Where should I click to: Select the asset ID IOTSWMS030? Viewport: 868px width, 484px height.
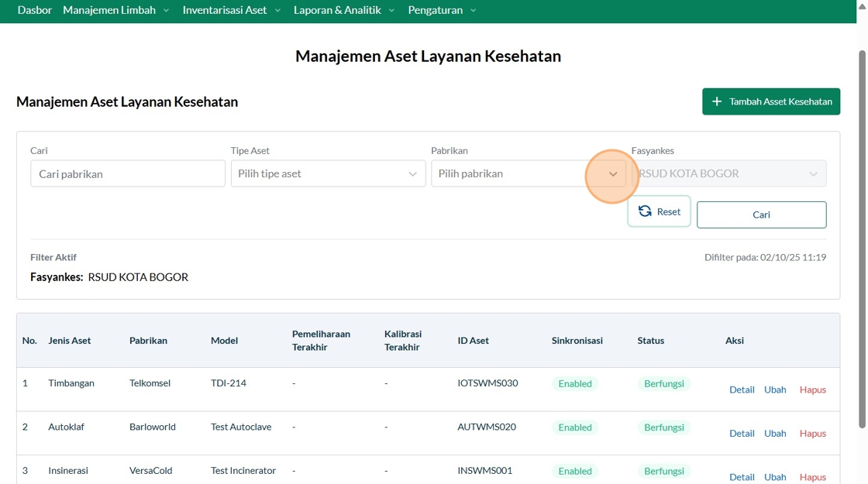coord(487,383)
